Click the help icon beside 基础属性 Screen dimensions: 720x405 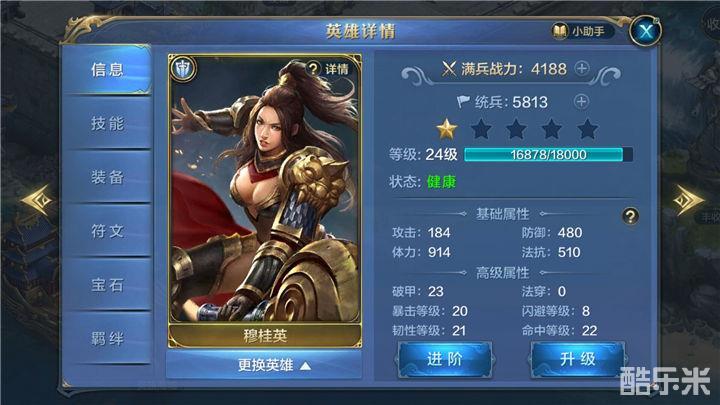click(x=630, y=216)
